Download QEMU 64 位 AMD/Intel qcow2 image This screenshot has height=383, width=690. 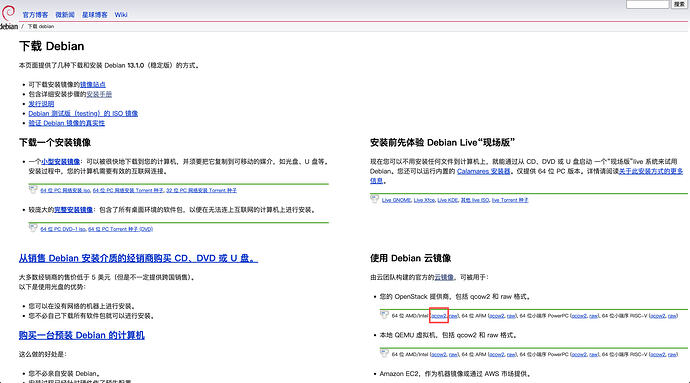pyautogui.click(x=439, y=354)
